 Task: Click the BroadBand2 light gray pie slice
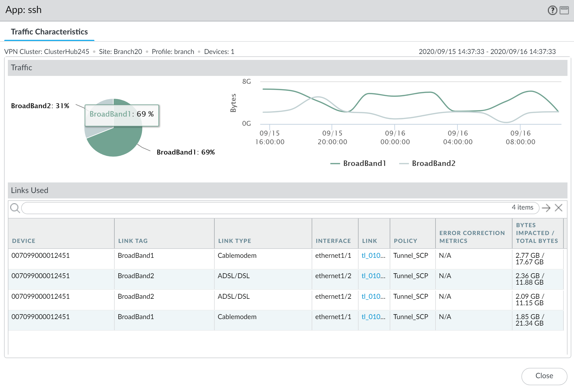click(x=92, y=131)
